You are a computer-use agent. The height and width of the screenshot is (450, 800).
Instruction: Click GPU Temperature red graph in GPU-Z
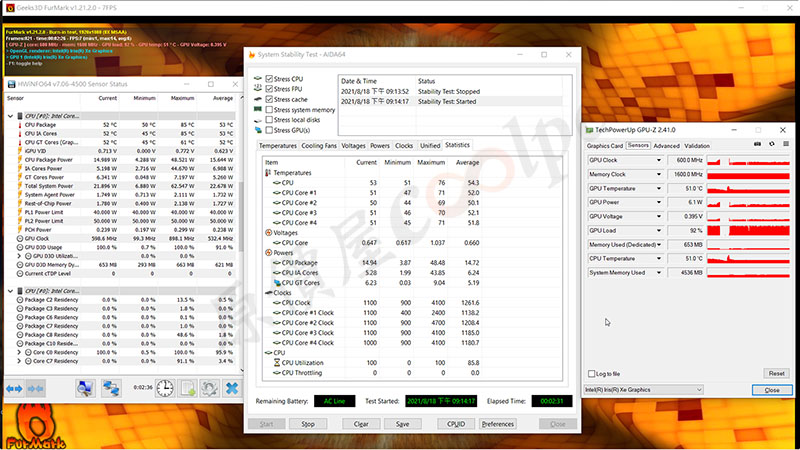pos(748,189)
